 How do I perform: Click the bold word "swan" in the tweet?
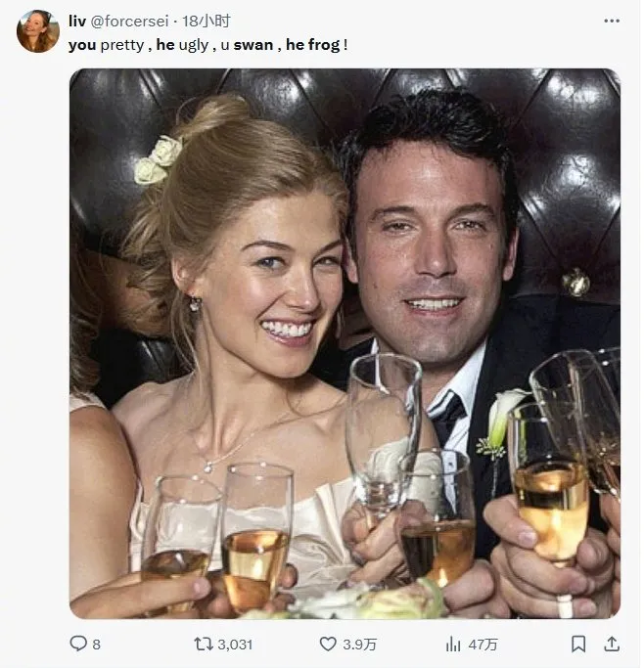[253, 45]
